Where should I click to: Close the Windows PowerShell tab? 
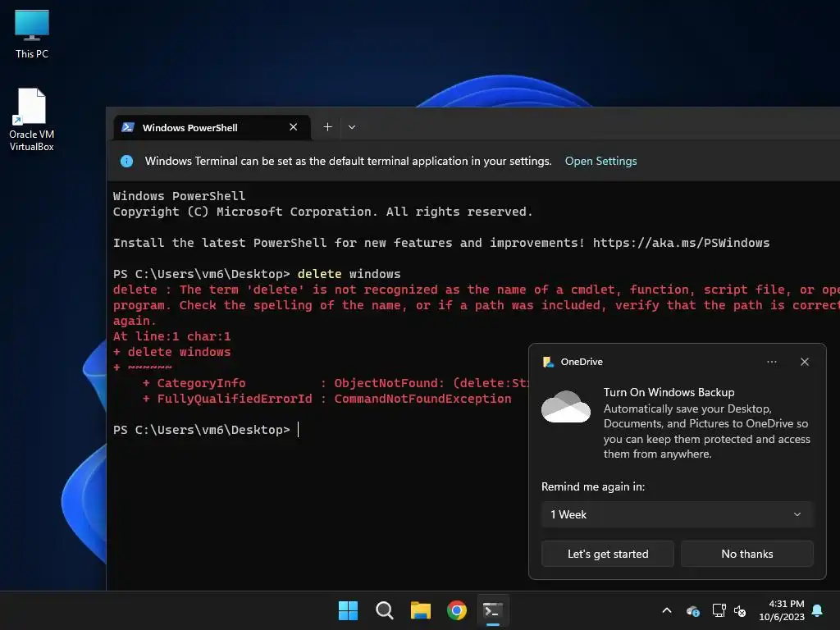pos(293,127)
